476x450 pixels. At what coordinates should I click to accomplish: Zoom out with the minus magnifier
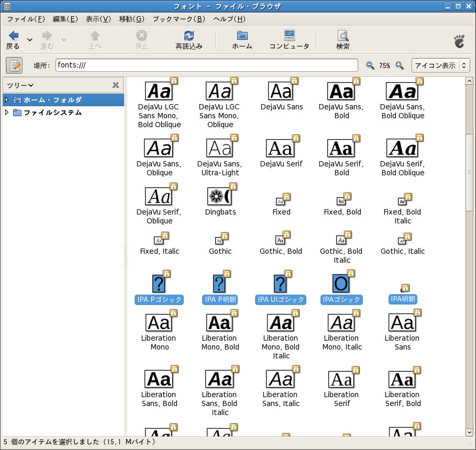point(370,65)
